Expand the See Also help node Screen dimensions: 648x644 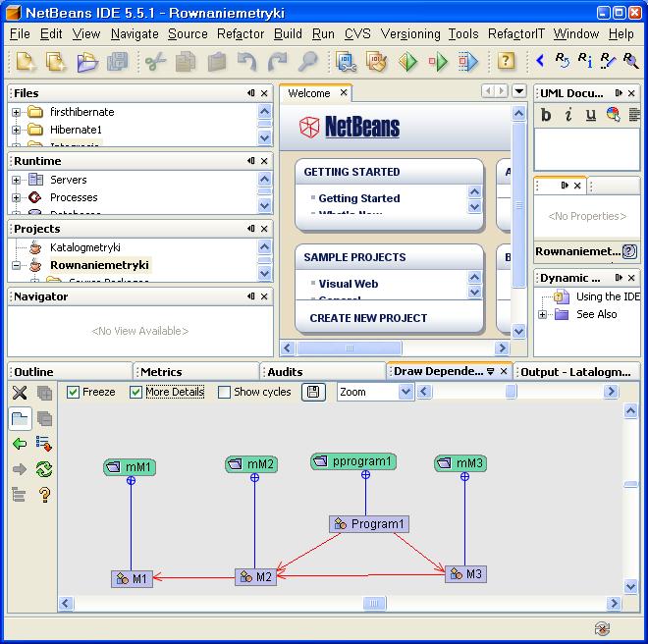[542, 314]
